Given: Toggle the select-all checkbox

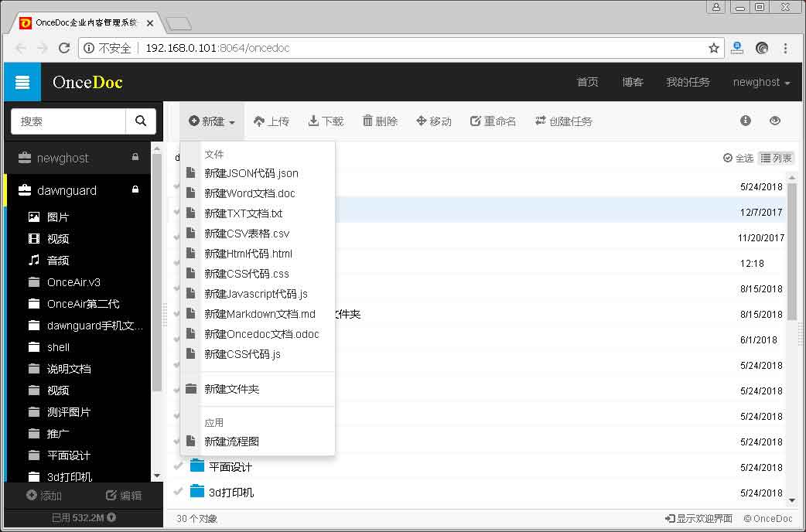Looking at the screenshot, I should pos(738,158).
